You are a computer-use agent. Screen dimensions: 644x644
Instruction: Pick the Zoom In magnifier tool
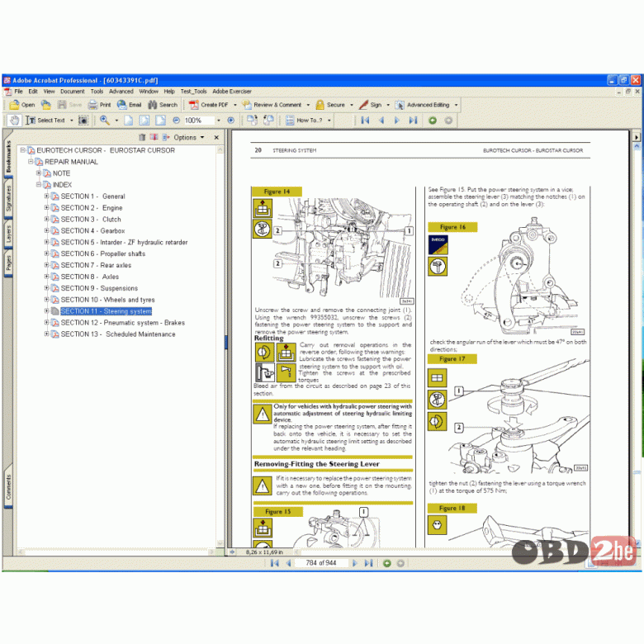[105, 121]
